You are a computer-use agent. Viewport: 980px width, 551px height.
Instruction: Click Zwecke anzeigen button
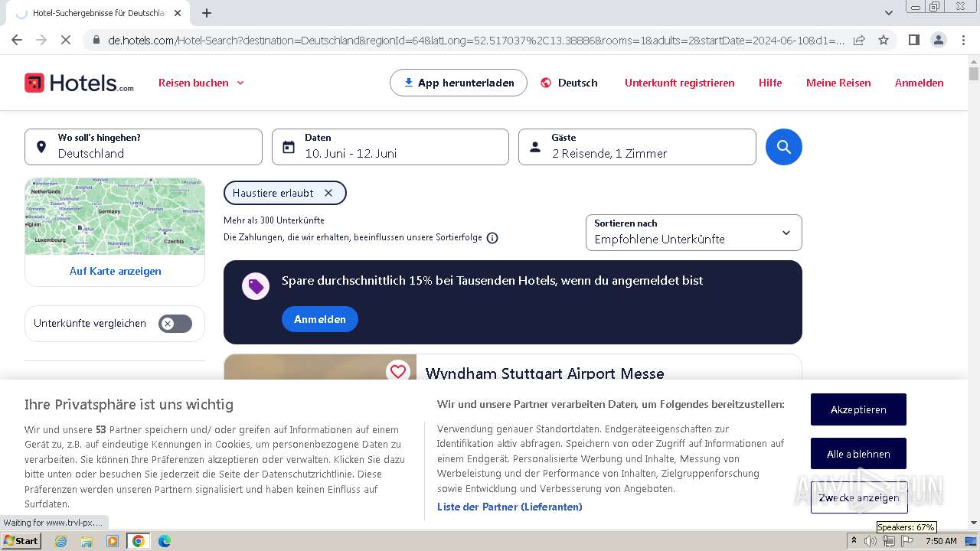click(x=858, y=497)
